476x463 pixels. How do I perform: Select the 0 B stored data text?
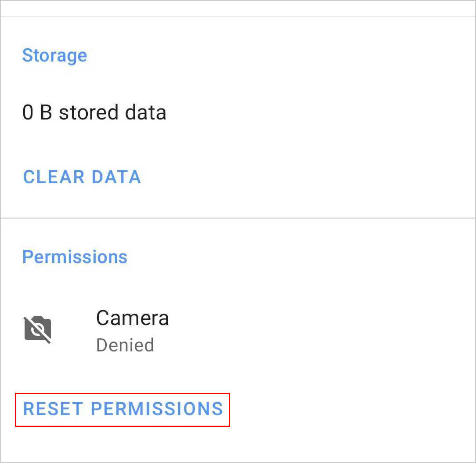pos(94,112)
